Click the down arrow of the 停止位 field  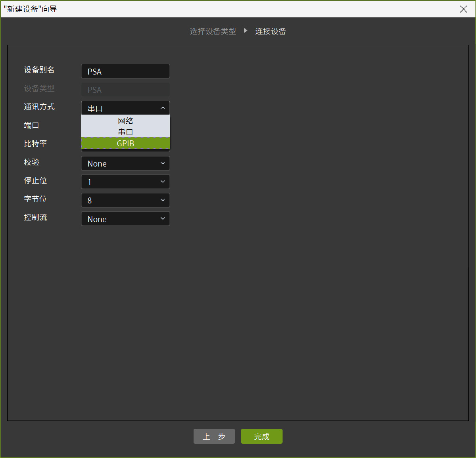[x=163, y=182]
